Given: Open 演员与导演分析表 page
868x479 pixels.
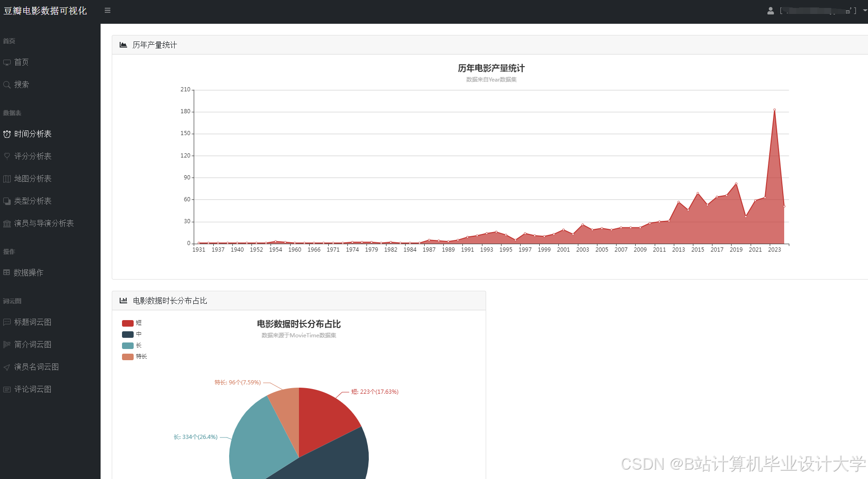Looking at the screenshot, I should pyautogui.click(x=44, y=224).
